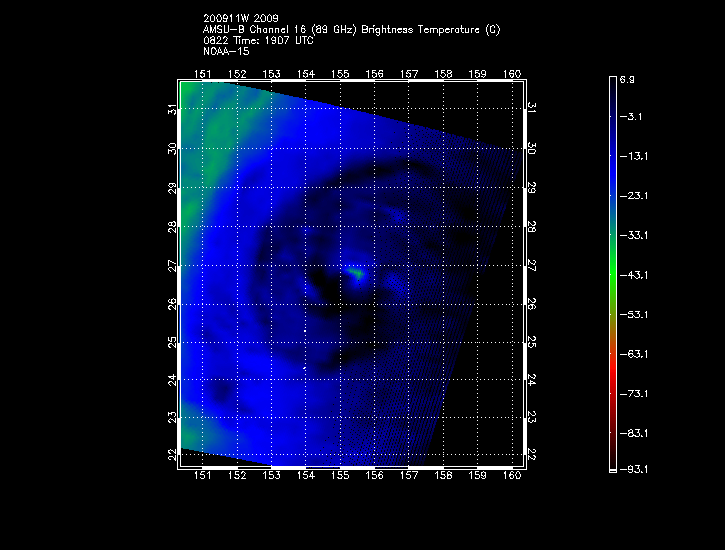Image resolution: width=725 pixels, height=550 pixels.
Task: Select latitude 25 on the right axis
Action: pyautogui.click(x=532, y=342)
